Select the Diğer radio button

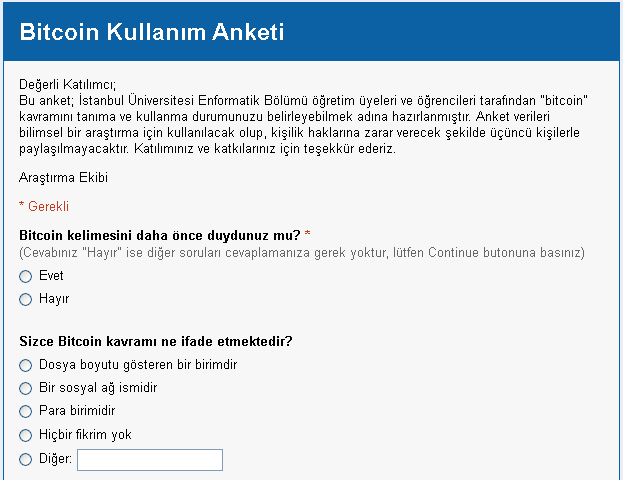pyautogui.click(x=26, y=460)
